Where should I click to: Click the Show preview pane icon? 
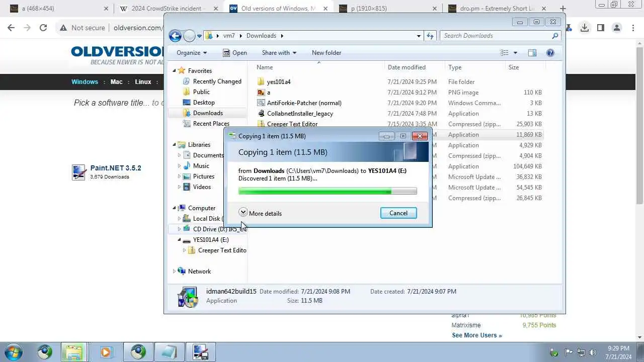(532, 53)
